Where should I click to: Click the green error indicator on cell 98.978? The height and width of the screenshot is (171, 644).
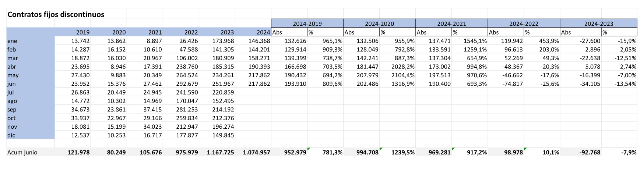(525, 149)
